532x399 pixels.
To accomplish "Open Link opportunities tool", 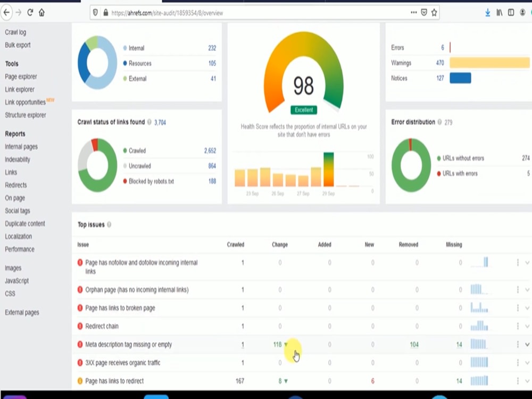I will tap(25, 102).
